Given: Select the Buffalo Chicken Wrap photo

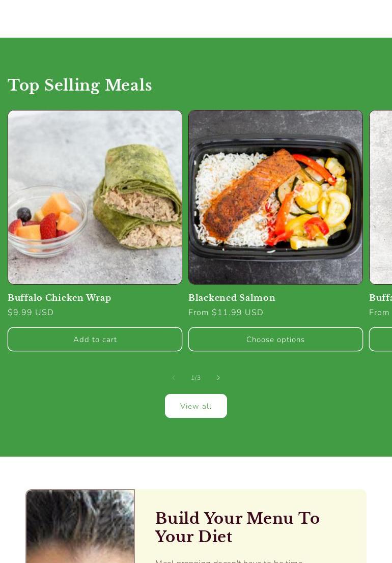Looking at the screenshot, I should coord(95,197).
